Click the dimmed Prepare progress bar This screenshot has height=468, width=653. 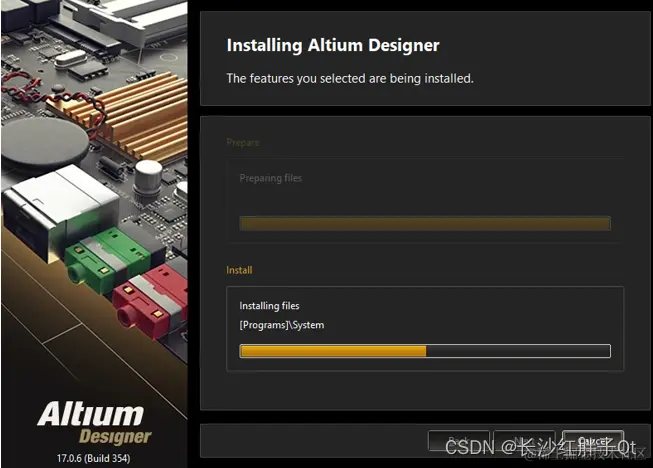click(x=425, y=223)
